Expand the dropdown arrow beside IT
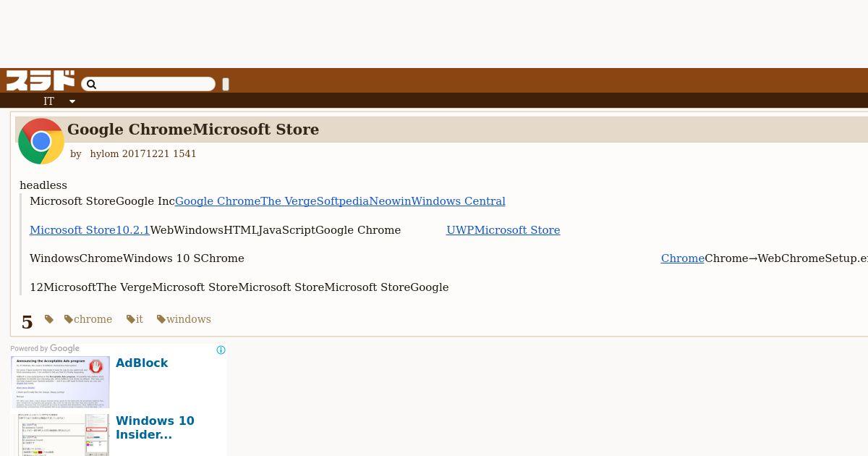Screen dimensions: 868x456 [x=72, y=101]
